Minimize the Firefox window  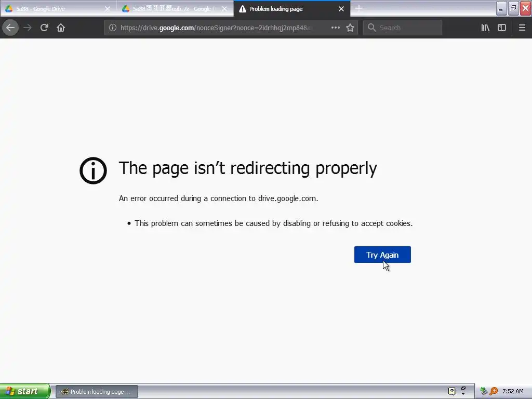click(501, 8)
